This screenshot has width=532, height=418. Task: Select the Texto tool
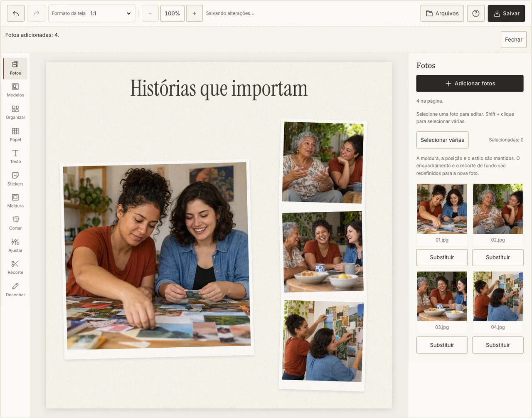15,157
